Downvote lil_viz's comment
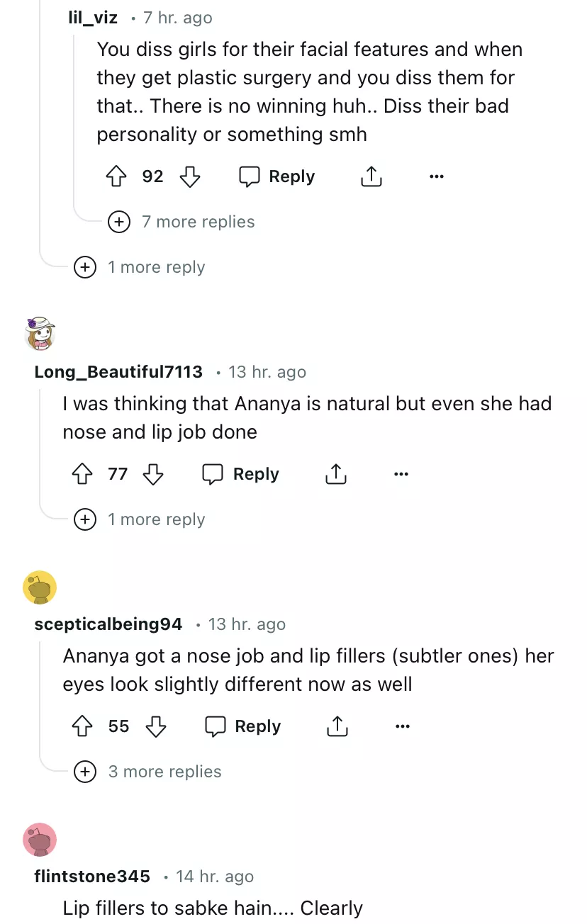 tap(190, 177)
